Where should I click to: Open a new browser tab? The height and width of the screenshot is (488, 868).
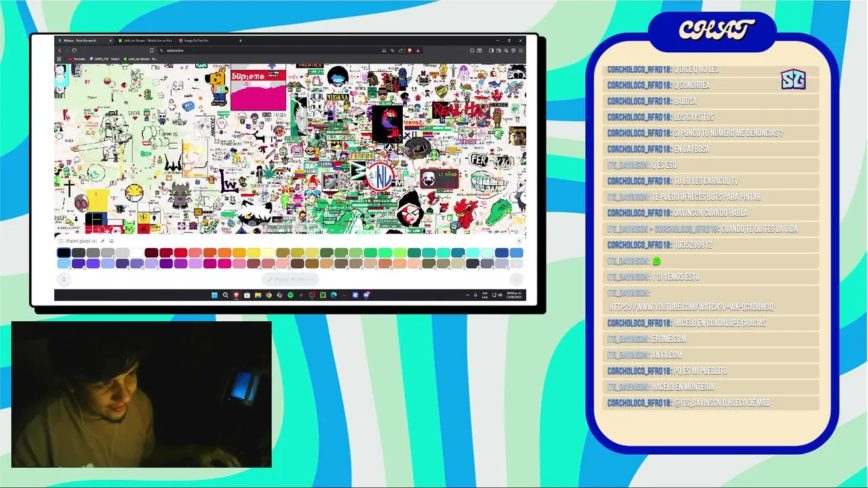[240, 41]
